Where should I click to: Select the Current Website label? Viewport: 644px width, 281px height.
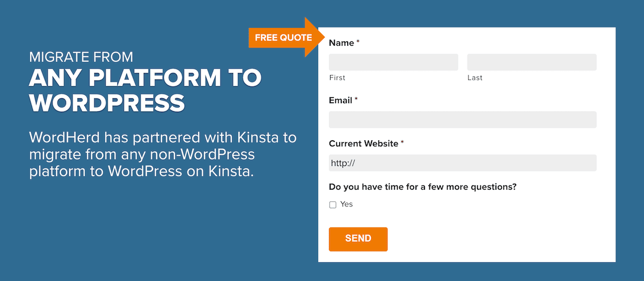tap(363, 144)
